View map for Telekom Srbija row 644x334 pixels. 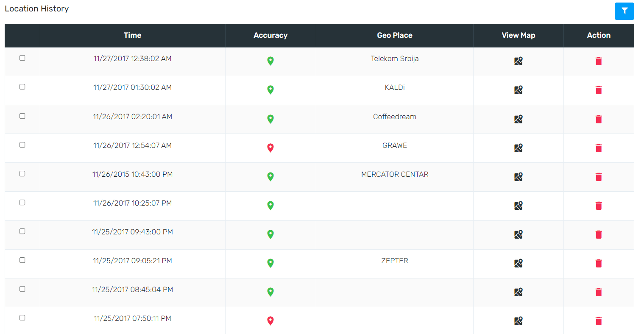pyautogui.click(x=519, y=61)
